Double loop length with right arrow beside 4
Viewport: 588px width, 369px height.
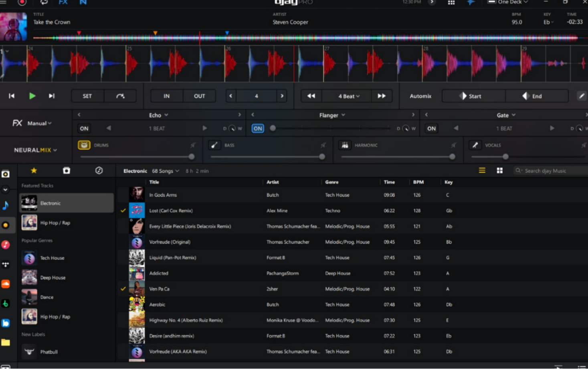282,96
